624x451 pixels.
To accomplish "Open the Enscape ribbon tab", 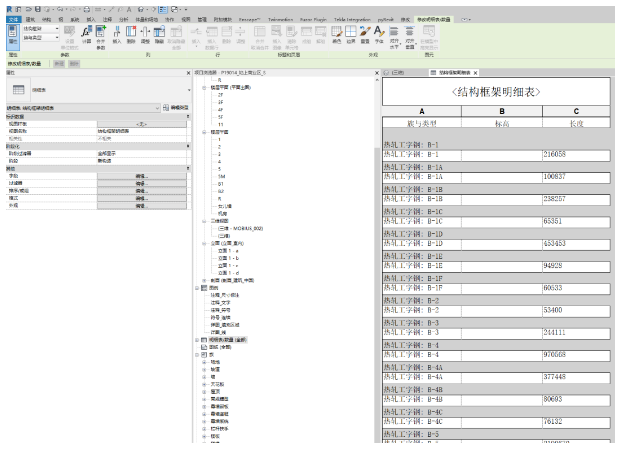I will tap(250, 20).
